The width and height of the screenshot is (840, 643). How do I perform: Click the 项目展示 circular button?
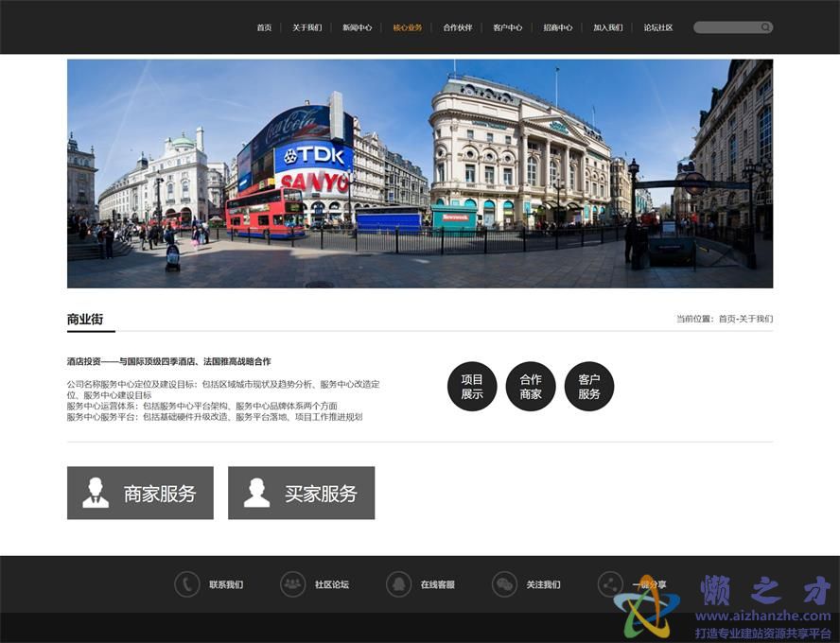click(472, 386)
